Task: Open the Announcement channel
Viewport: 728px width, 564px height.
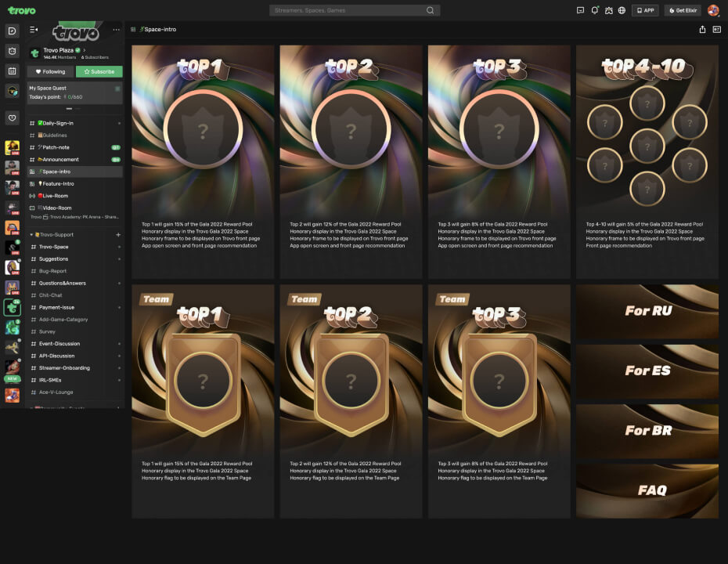Action: [60, 159]
